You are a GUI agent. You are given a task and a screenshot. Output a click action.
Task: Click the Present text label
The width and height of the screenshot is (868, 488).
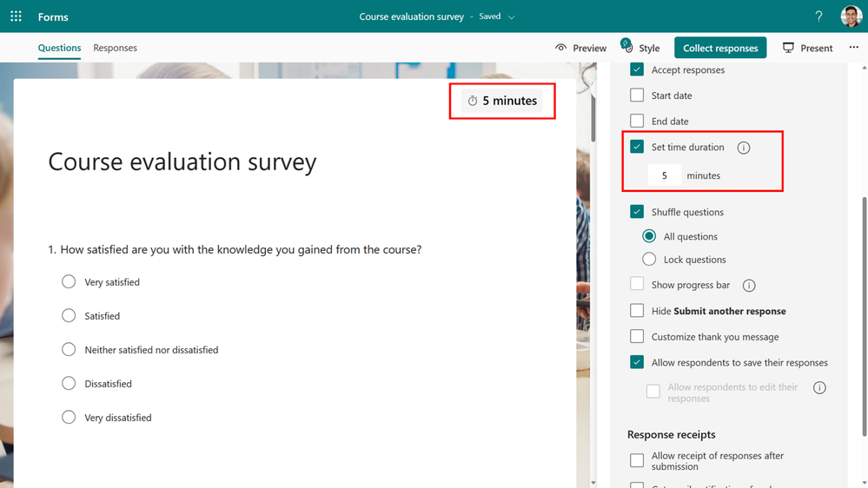tap(816, 48)
